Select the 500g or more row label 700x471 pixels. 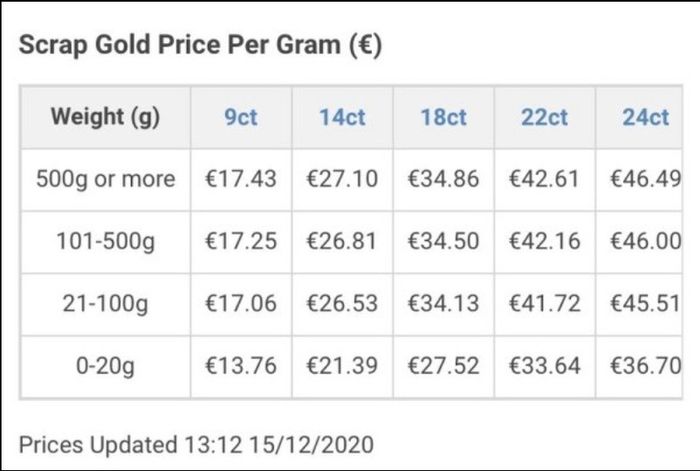[105, 179]
